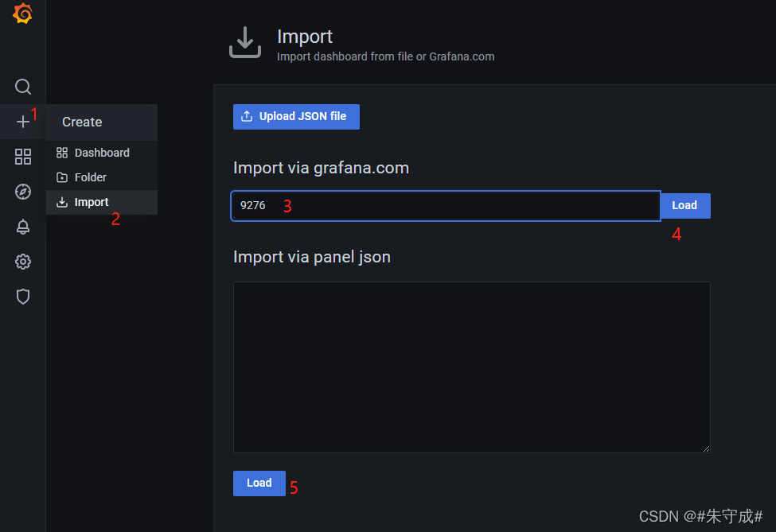Select Folder from the Create menu
This screenshot has width=776, height=532.
(90, 177)
